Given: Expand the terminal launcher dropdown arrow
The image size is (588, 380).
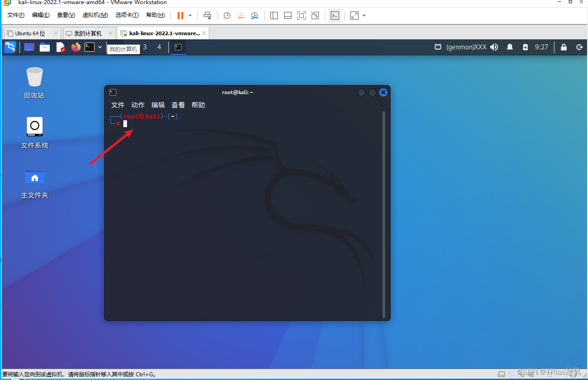Looking at the screenshot, I should pos(100,47).
